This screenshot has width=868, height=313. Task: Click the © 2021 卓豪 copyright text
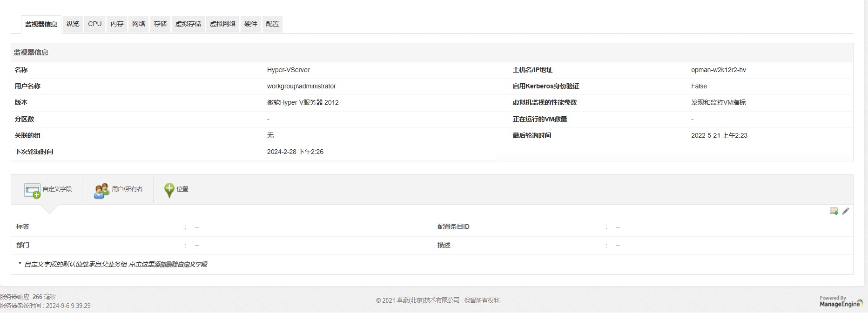click(439, 300)
